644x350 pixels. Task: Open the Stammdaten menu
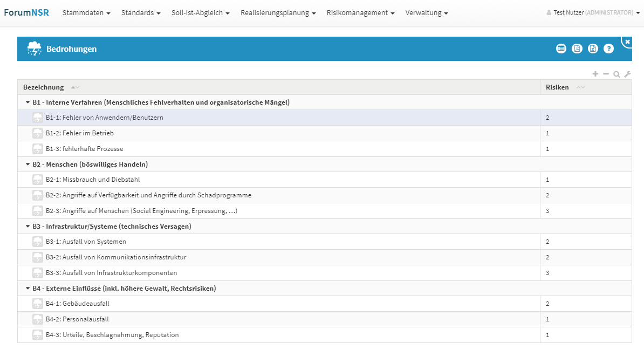coord(86,12)
